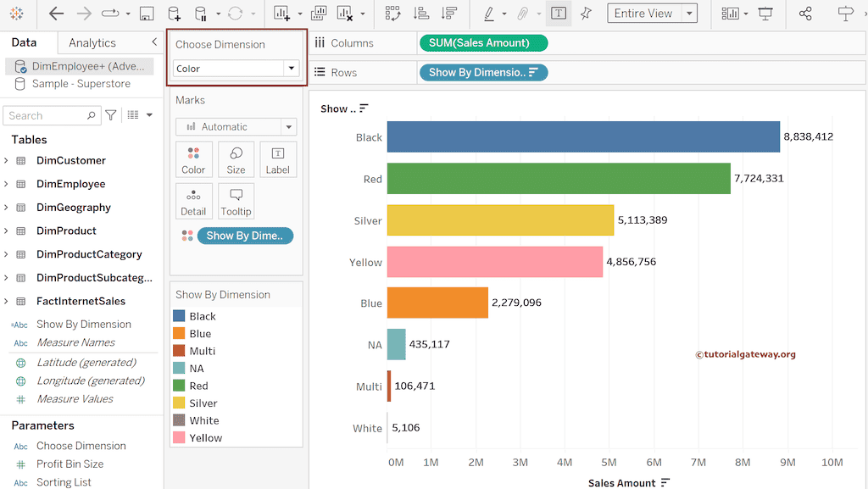
Task: Click the Share icon in toolbar
Action: 805,14
